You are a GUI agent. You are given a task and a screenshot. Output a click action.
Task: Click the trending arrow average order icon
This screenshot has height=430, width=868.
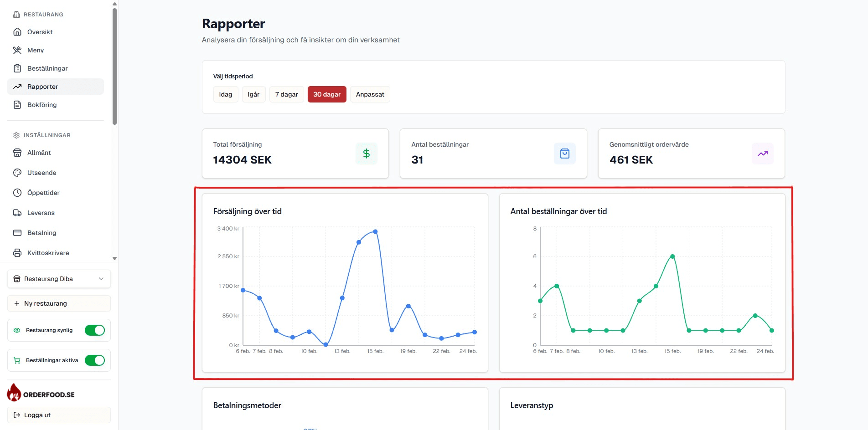click(762, 154)
